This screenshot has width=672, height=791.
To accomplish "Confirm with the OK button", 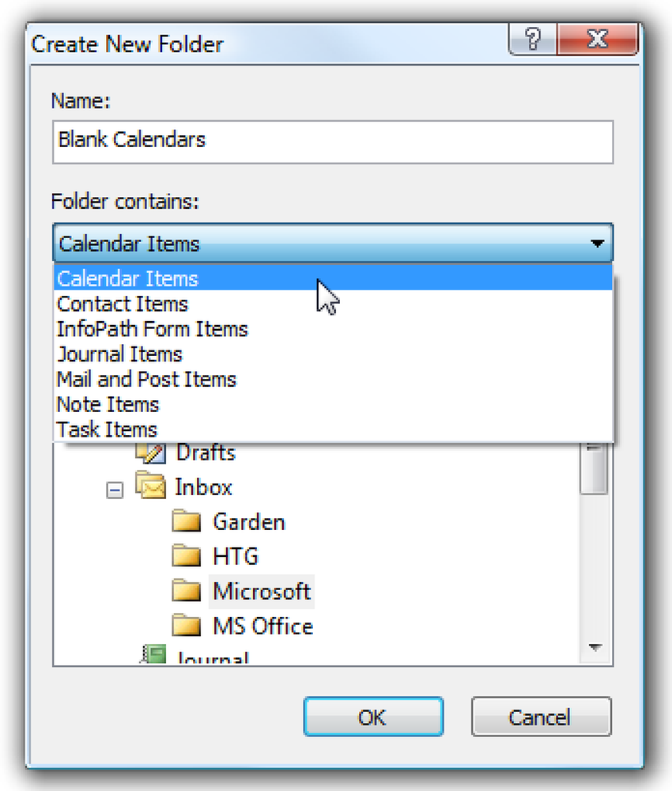I will click(x=374, y=717).
